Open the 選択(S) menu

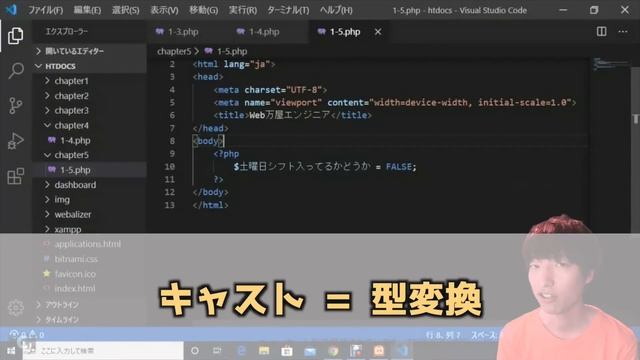[x=125, y=10]
